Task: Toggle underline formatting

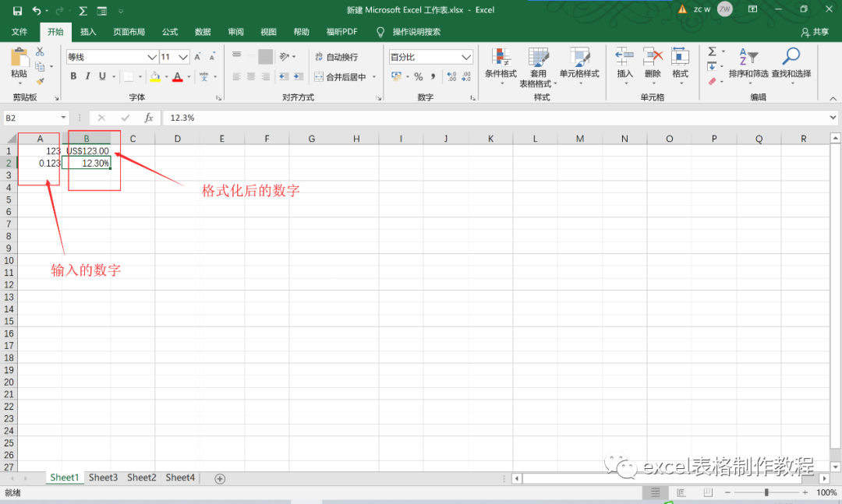Action: 102,76
